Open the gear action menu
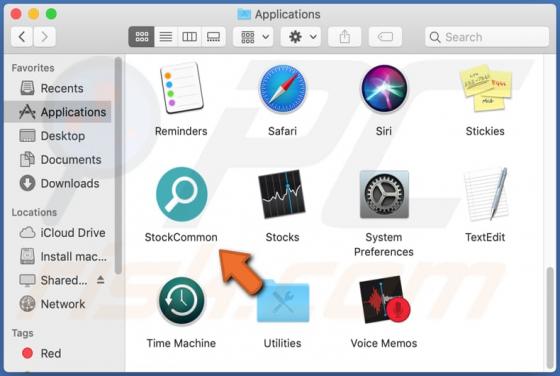560x376 pixels. coord(301,37)
